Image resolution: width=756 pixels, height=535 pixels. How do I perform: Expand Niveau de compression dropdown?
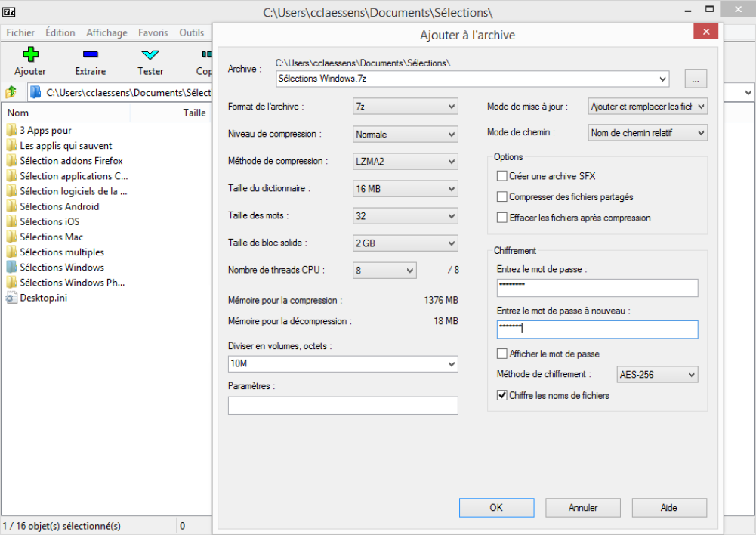[x=406, y=135]
